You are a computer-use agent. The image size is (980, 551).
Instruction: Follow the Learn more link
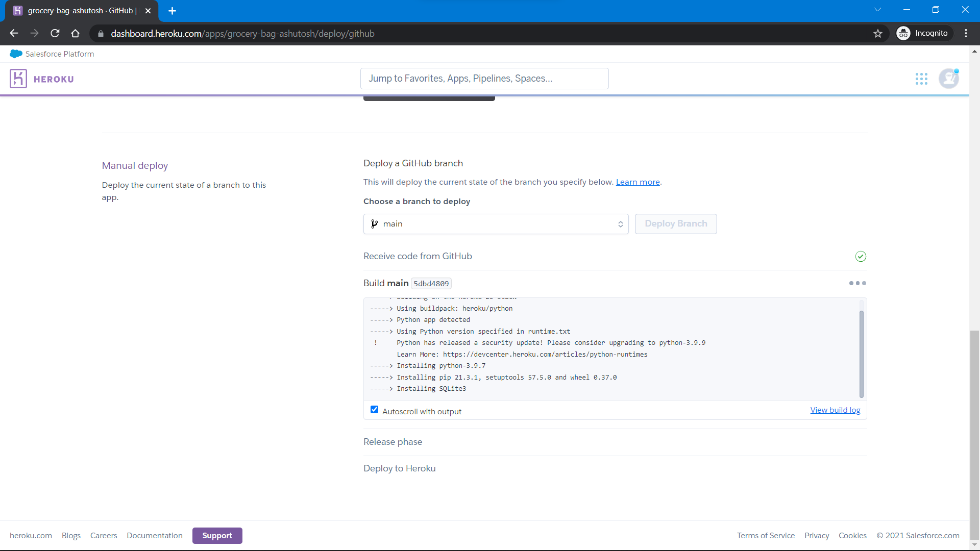(638, 182)
